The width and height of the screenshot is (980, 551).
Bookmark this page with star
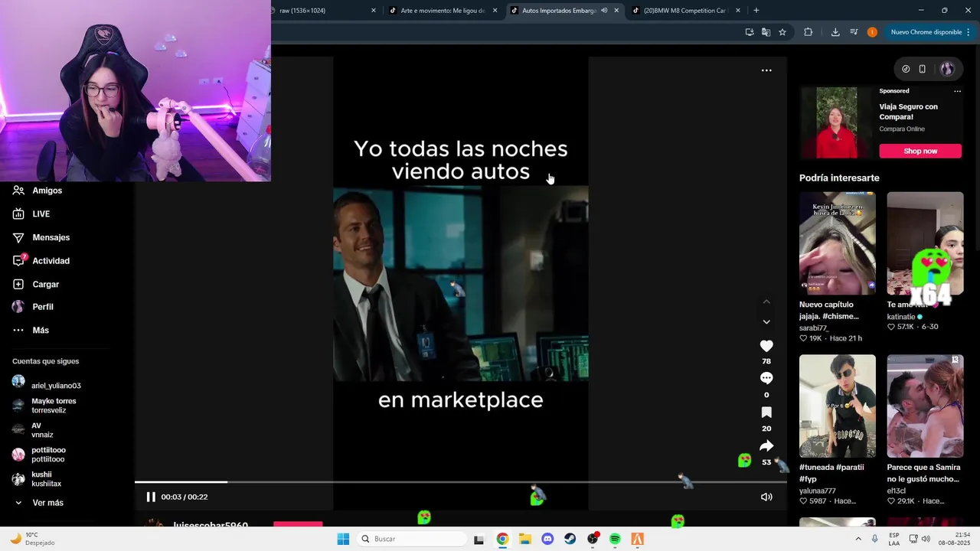coord(782,32)
